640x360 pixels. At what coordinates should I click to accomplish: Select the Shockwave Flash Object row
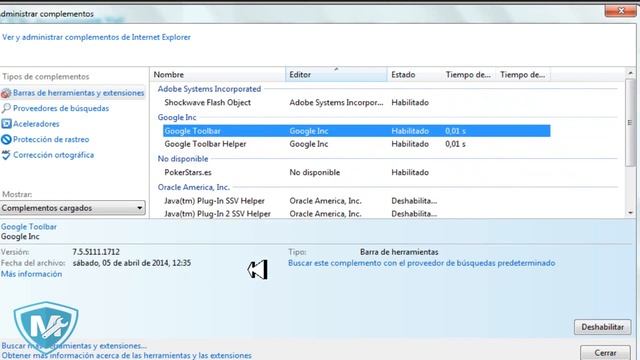tap(357, 102)
